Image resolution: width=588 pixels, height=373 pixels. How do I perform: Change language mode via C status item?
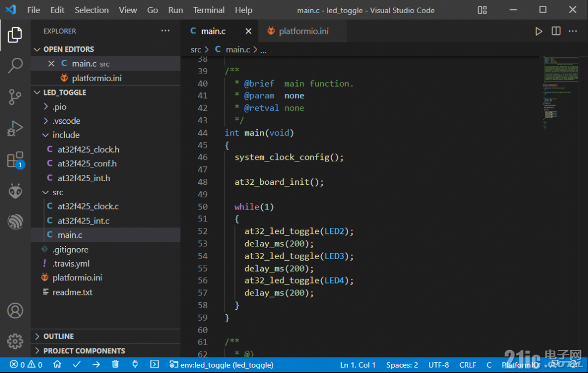click(x=489, y=364)
